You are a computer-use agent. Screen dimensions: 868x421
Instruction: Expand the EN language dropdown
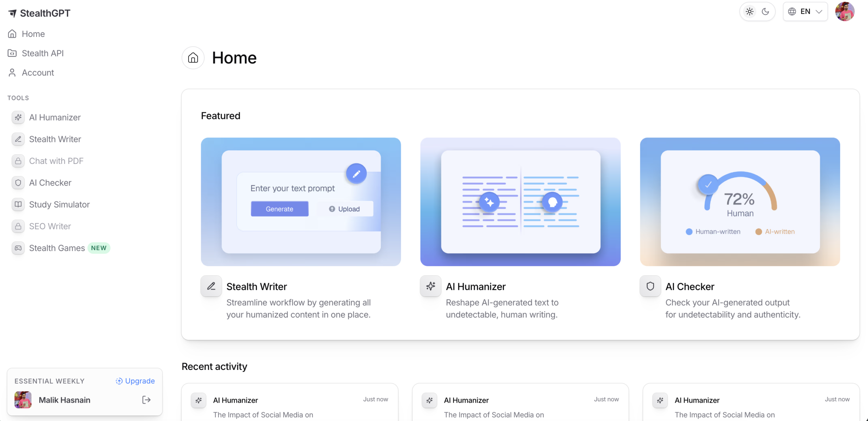click(805, 12)
